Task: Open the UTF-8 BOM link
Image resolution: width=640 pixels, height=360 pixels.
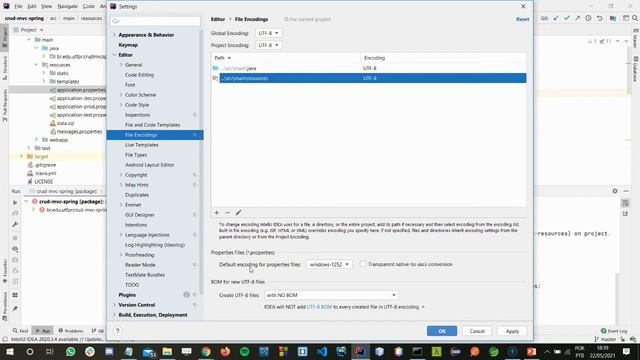Action: coord(319,307)
